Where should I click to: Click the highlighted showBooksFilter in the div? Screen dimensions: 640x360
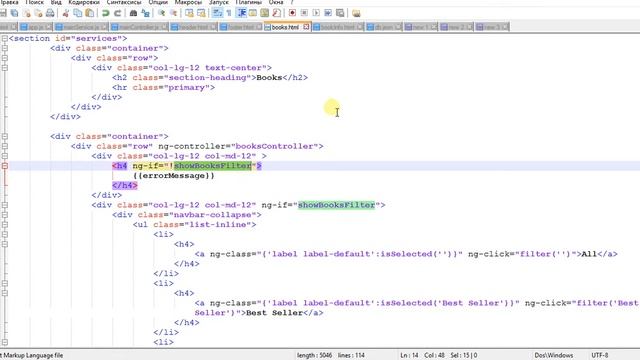(x=336, y=205)
